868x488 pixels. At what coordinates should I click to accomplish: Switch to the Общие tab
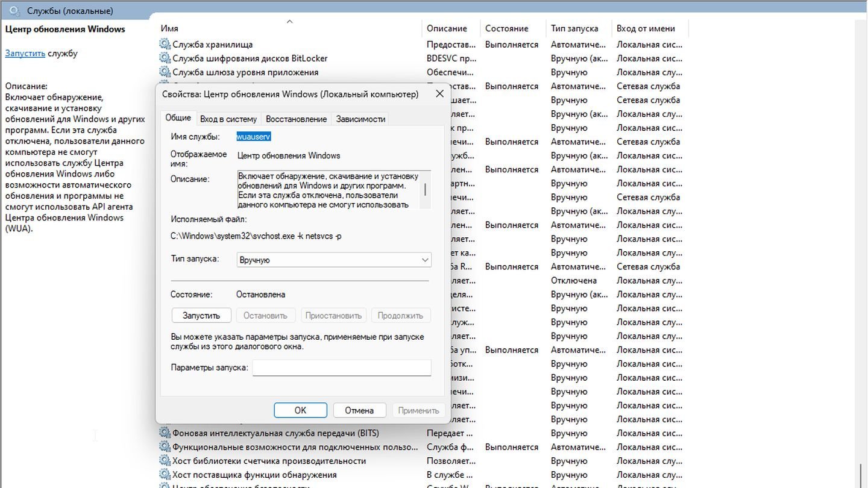click(x=178, y=118)
